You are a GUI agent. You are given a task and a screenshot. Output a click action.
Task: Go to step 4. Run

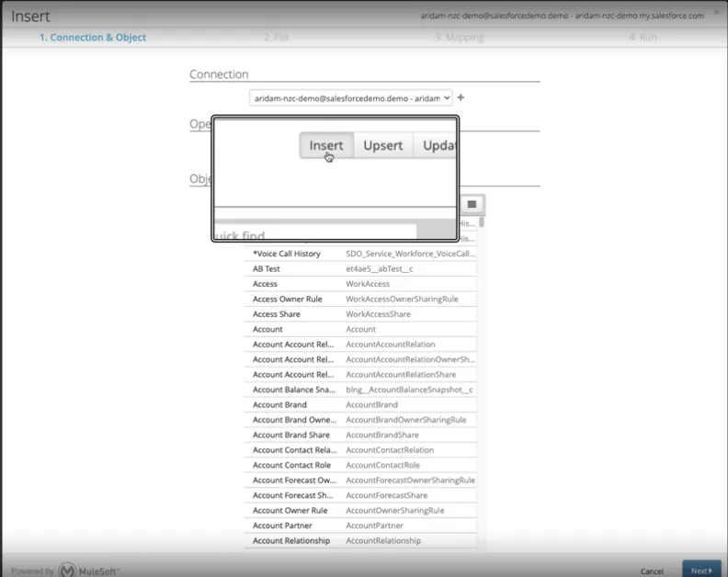(x=643, y=37)
